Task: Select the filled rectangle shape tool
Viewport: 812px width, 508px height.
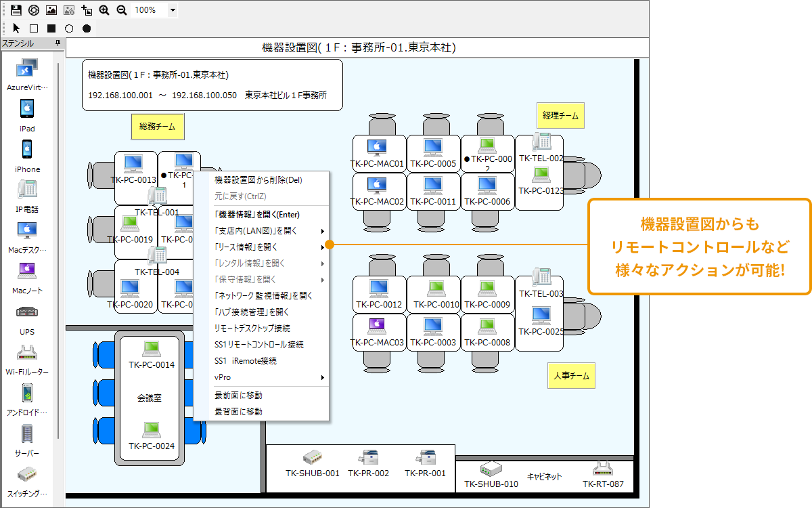Action: pos(51,28)
